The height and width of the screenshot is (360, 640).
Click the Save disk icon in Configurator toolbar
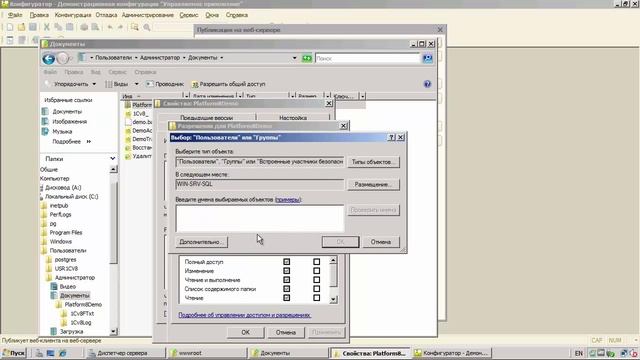point(33,27)
